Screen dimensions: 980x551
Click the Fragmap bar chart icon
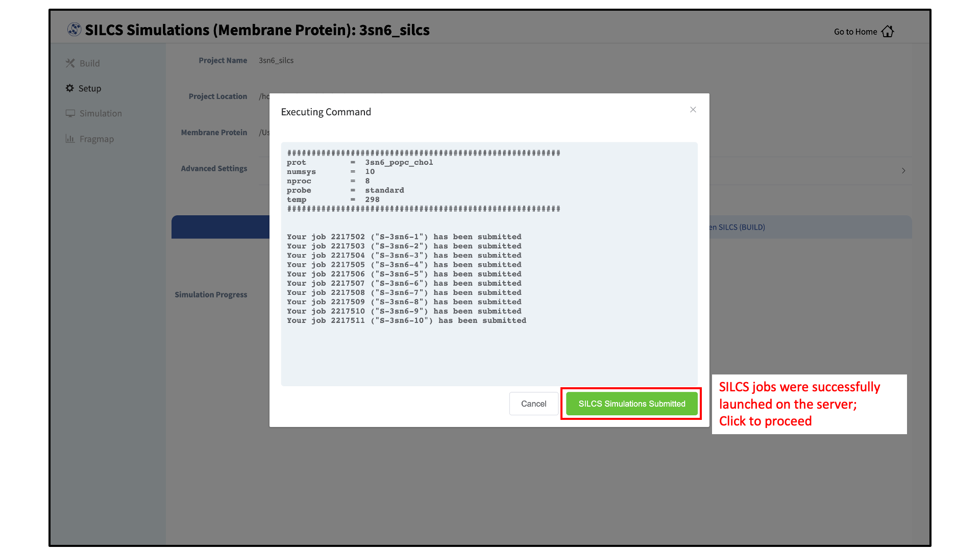tap(70, 138)
